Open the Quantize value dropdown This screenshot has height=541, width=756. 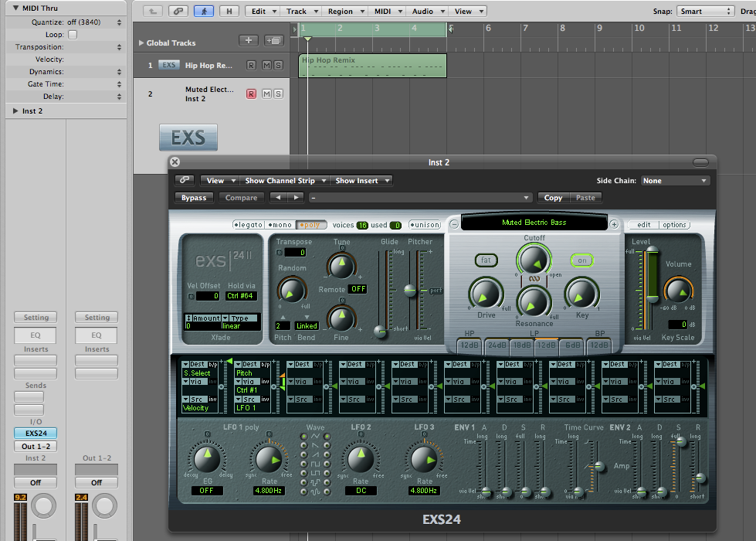pyautogui.click(x=119, y=22)
